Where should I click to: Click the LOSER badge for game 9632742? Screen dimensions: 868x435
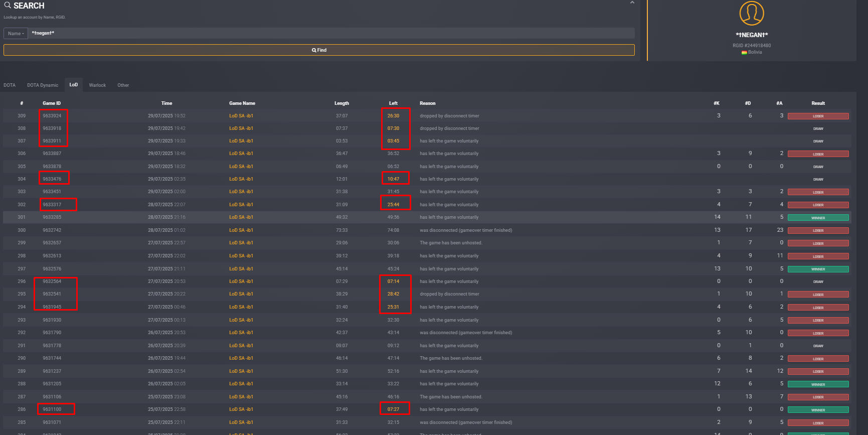click(818, 231)
